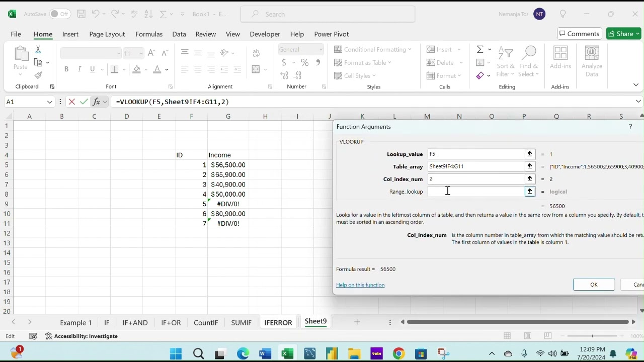Open the Fill Color dropdown arrow
Viewport: 644px width, 362px height.
click(x=146, y=69)
